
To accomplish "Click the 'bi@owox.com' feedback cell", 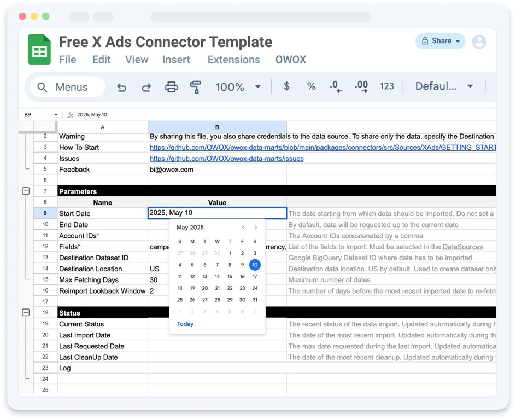I will tap(217, 170).
